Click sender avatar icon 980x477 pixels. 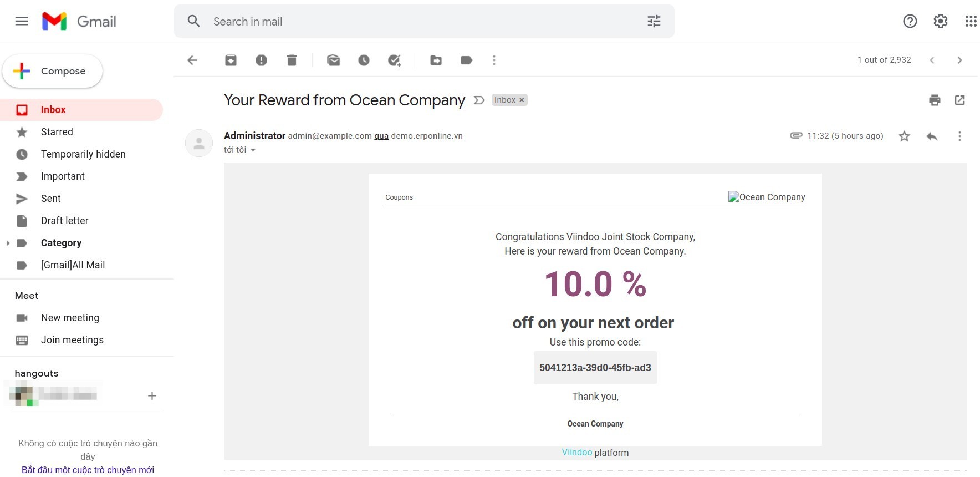pyautogui.click(x=199, y=143)
